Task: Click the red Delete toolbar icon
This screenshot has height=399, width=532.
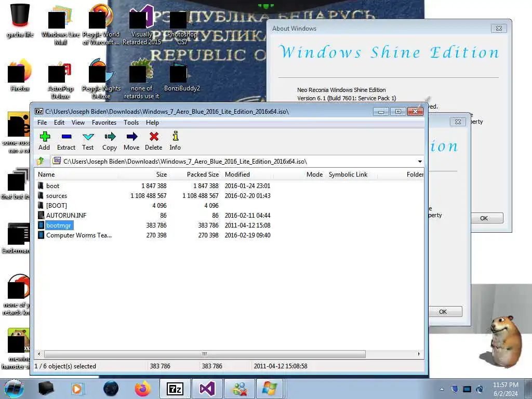Action: coord(154,140)
